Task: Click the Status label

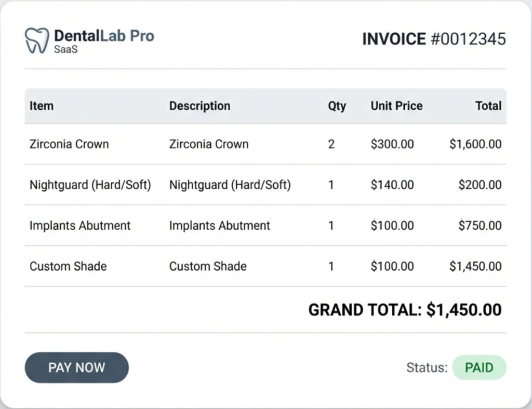Action: pos(426,367)
